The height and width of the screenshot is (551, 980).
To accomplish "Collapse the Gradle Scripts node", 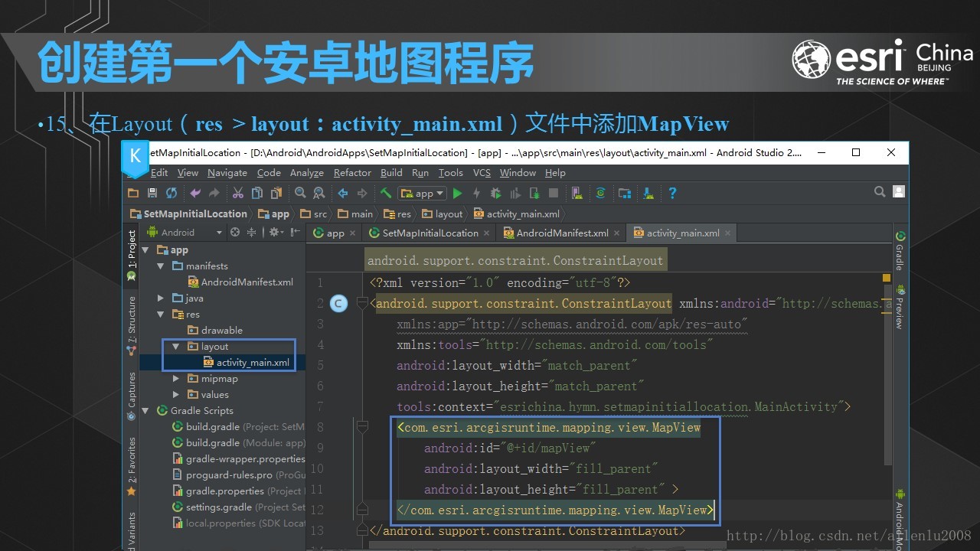I will point(145,411).
